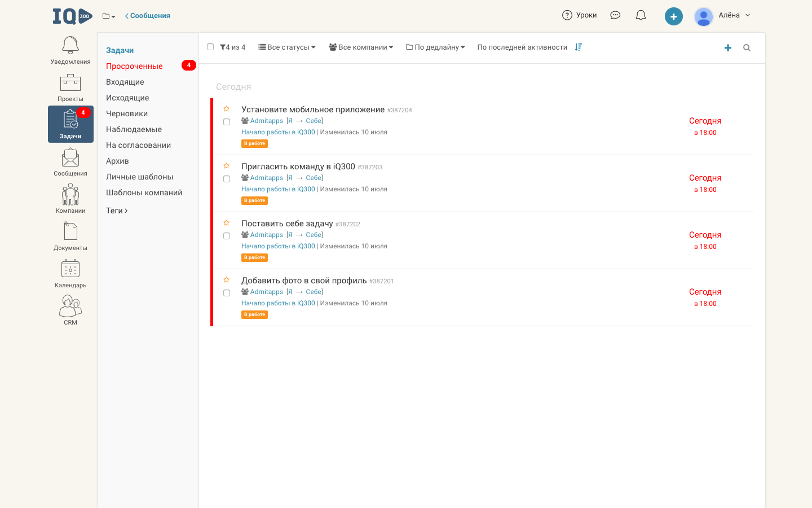The width and height of the screenshot is (812, 508).
Task: Click the bell icon in the header
Action: [641, 15]
